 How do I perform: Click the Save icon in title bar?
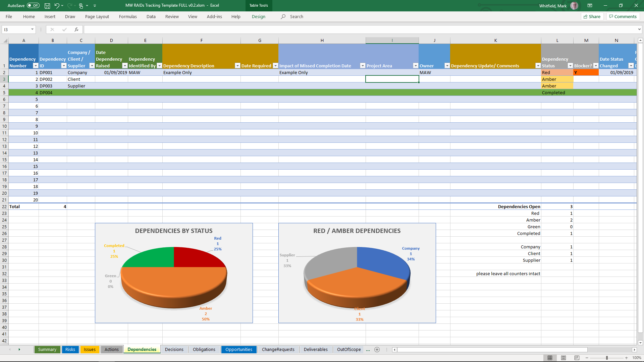(47, 6)
